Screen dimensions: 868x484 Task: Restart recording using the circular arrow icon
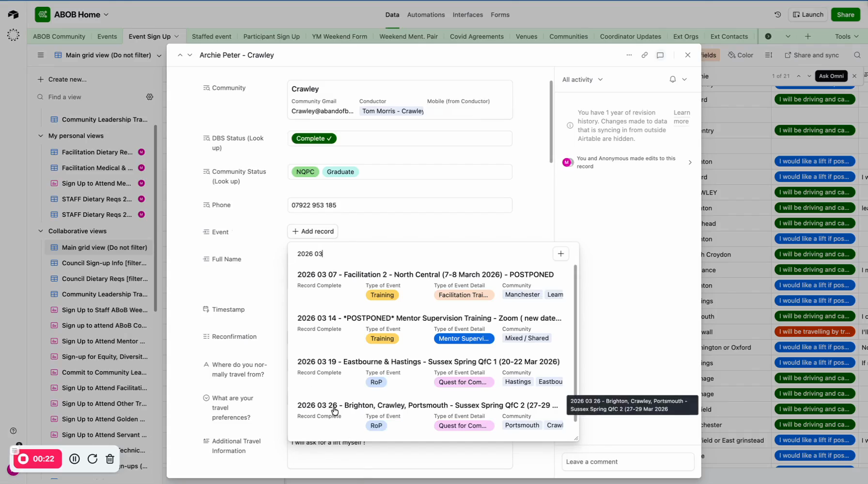pyautogui.click(x=92, y=459)
